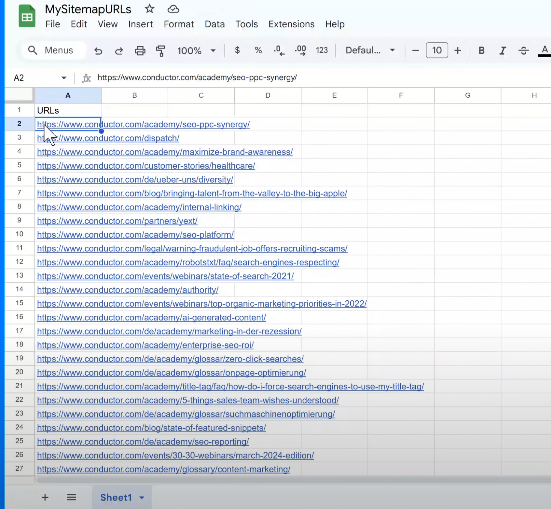Click the font size field showing 10
The height and width of the screenshot is (509, 551).
(x=437, y=50)
